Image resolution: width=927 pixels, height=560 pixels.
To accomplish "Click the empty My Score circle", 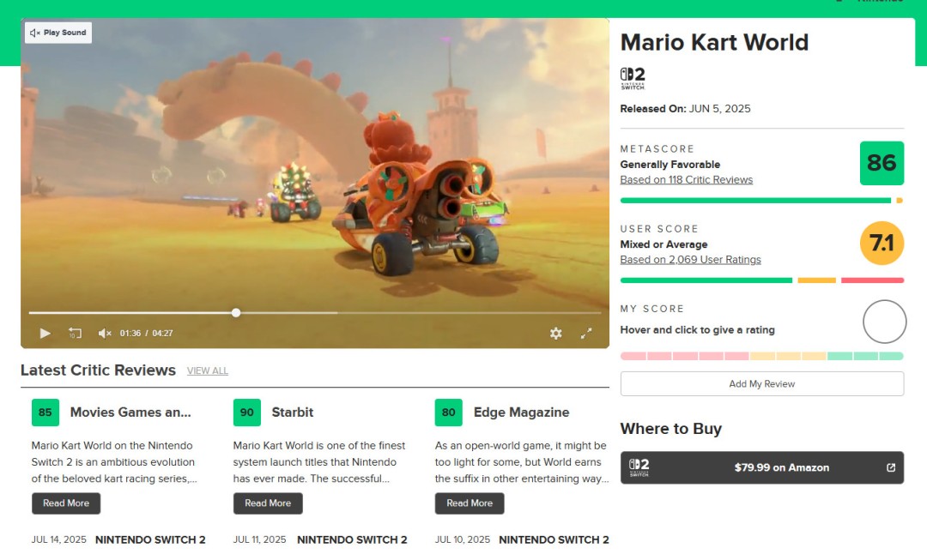I will coord(884,322).
